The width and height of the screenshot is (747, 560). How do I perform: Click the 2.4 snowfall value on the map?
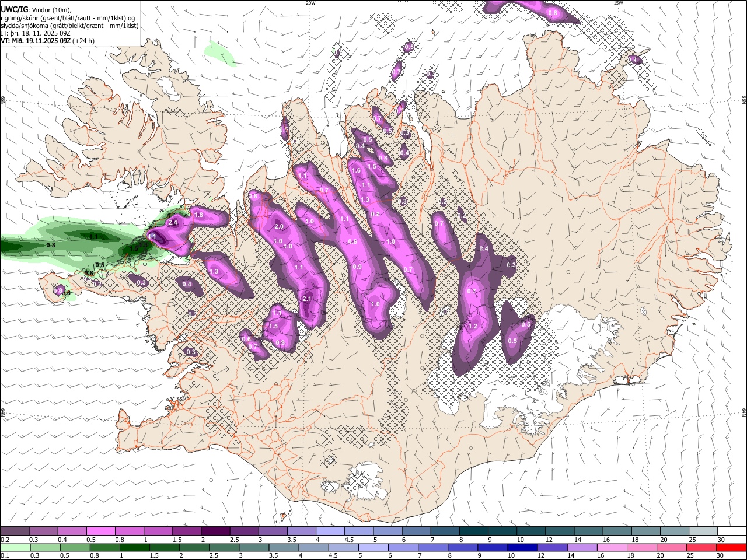pos(172,223)
